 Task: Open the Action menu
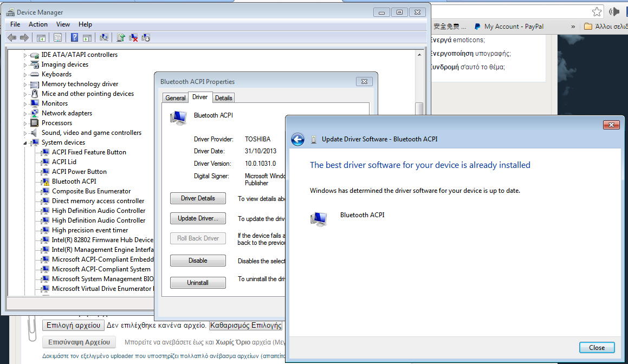[38, 24]
